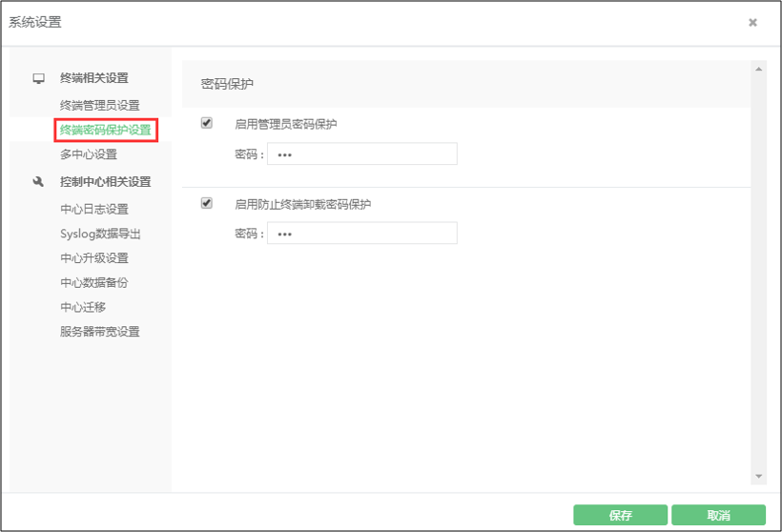Select 终端密码保护设置 in the sidebar
Image resolution: width=782 pixels, height=532 pixels.
105,130
